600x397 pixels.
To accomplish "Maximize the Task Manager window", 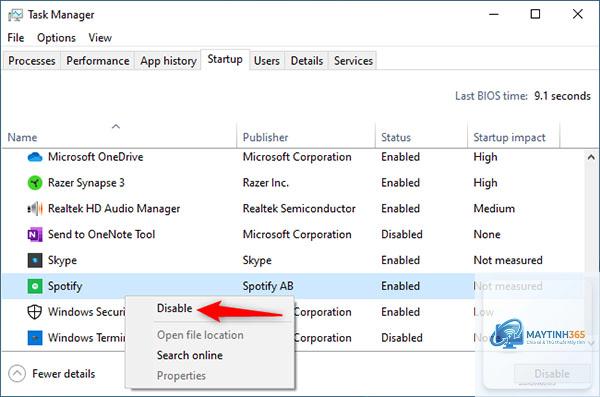I will pyautogui.click(x=535, y=15).
